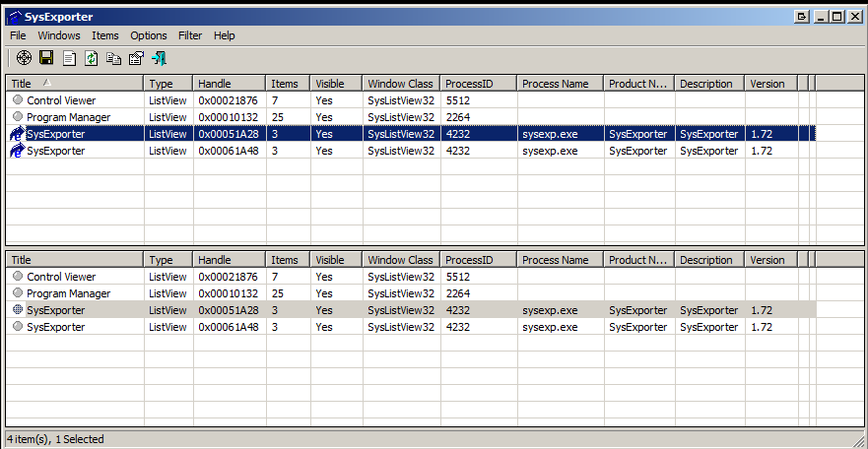Open the Help menu
Screen dimensions: 868x449
pos(225,35)
